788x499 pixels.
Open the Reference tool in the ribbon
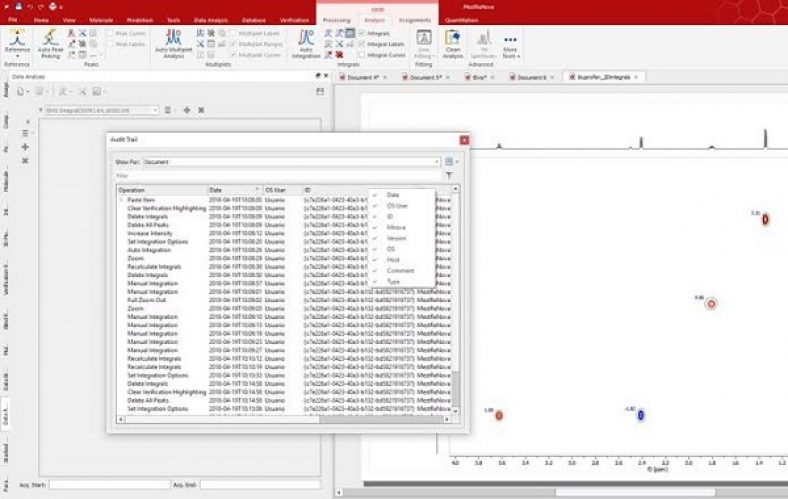[17, 43]
